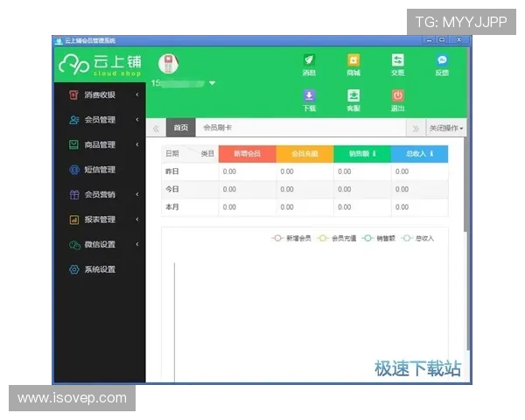Image resolution: width=525 pixels, height=420 pixels.
Task: Toggle 新增会员 series in chart legend
Action: 291,239
